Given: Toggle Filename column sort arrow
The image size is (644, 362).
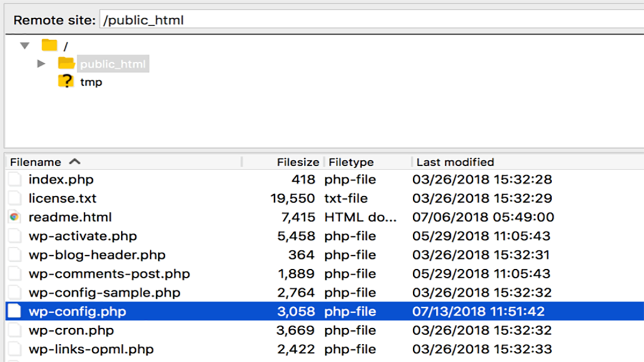Looking at the screenshot, I should 75,161.
